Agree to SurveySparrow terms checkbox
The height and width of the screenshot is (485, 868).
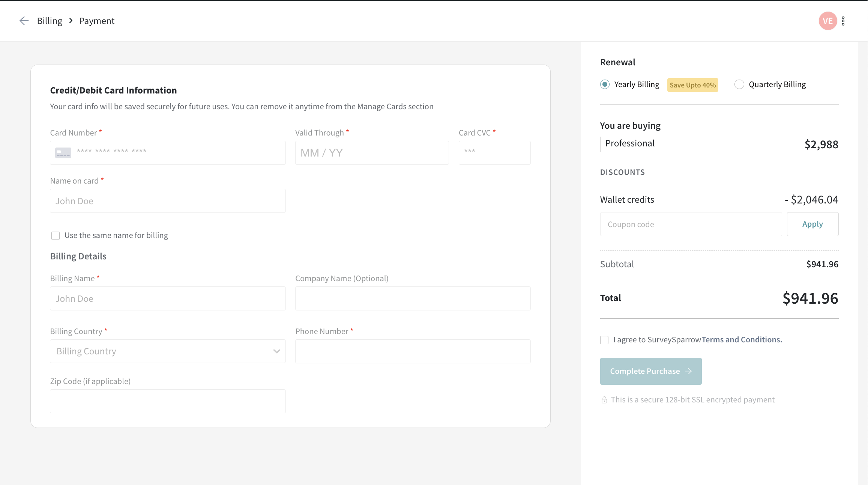click(604, 340)
